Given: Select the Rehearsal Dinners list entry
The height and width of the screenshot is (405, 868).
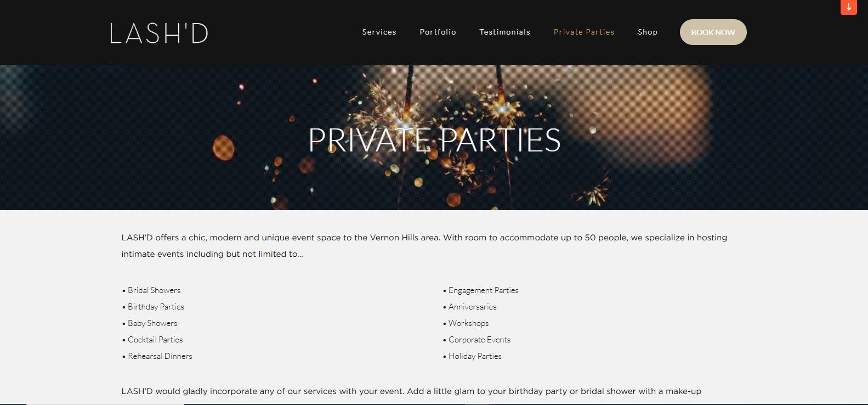Looking at the screenshot, I should (160, 356).
